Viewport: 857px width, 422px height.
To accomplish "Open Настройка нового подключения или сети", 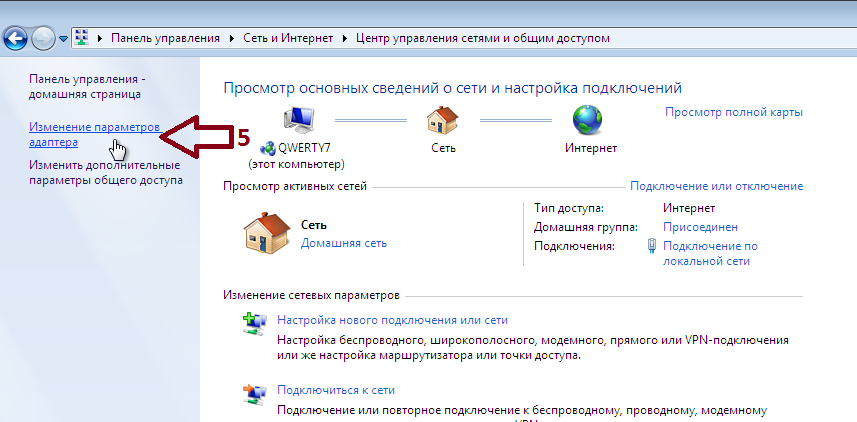I will point(392,320).
